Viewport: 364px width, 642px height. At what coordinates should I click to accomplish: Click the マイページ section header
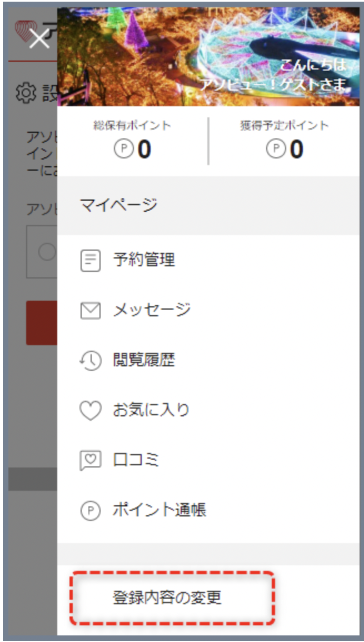pos(208,206)
